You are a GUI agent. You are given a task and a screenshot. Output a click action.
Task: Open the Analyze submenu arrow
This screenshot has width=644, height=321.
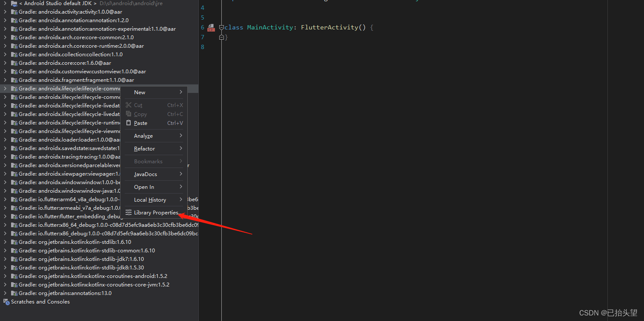pos(182,136)
